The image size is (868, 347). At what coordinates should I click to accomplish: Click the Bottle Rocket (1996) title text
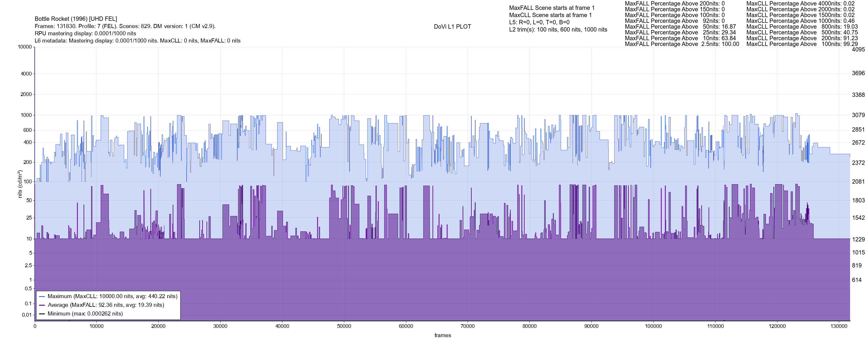76,19
